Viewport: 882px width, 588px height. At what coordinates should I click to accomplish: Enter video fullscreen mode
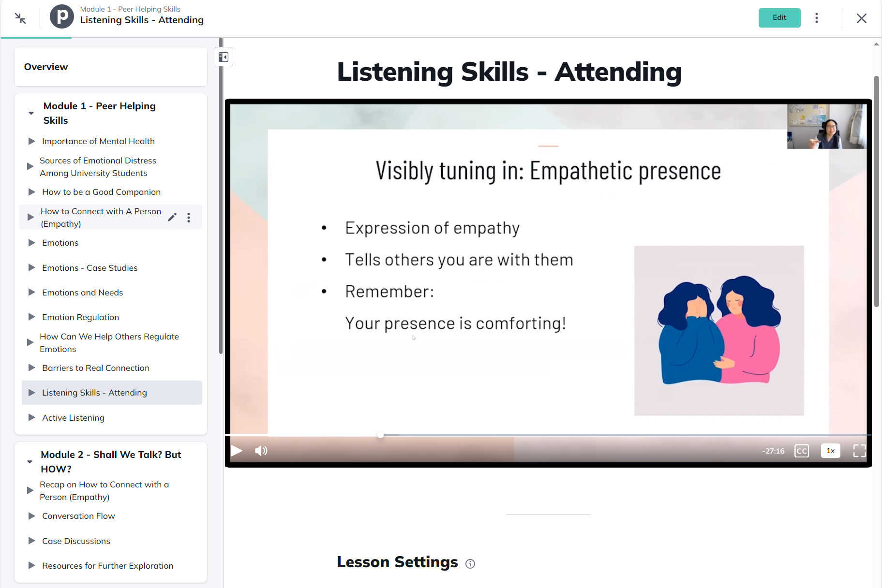coord(859,451)
